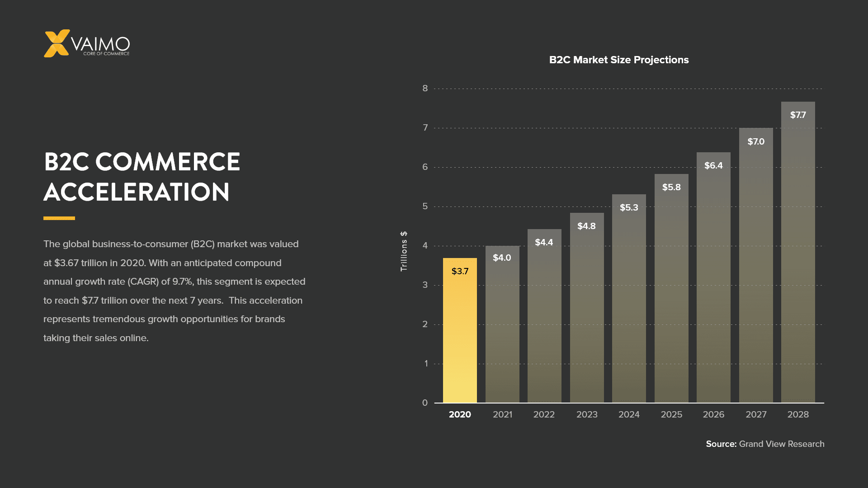
Task: Select the tallest 2028 bar showing $7.7
Action: [798, 253]
